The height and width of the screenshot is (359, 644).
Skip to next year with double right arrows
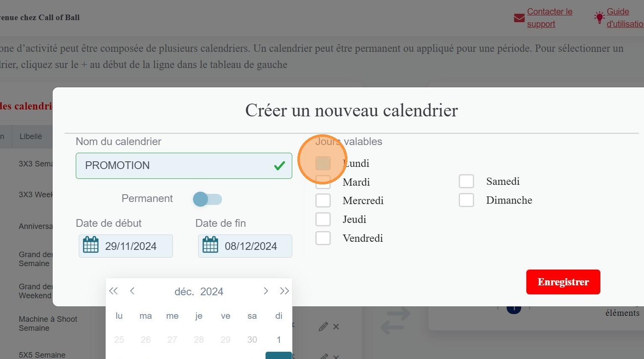[284, 291]
